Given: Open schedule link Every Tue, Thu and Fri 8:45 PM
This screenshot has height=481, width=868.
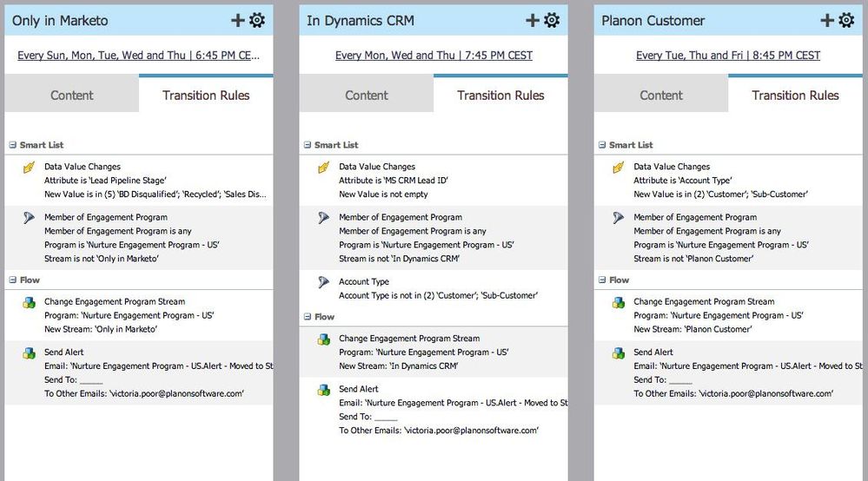Looking at the screenshot, I should [x=728, y=56].
